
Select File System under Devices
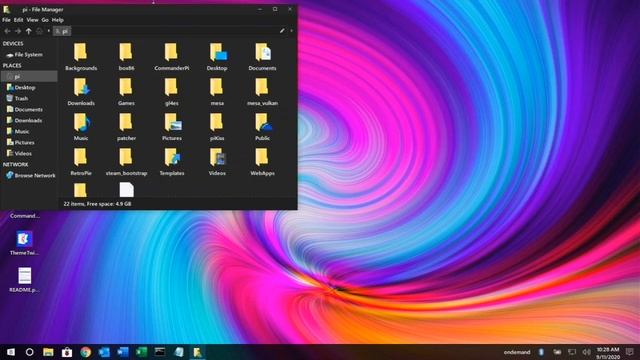click(29, 55)
